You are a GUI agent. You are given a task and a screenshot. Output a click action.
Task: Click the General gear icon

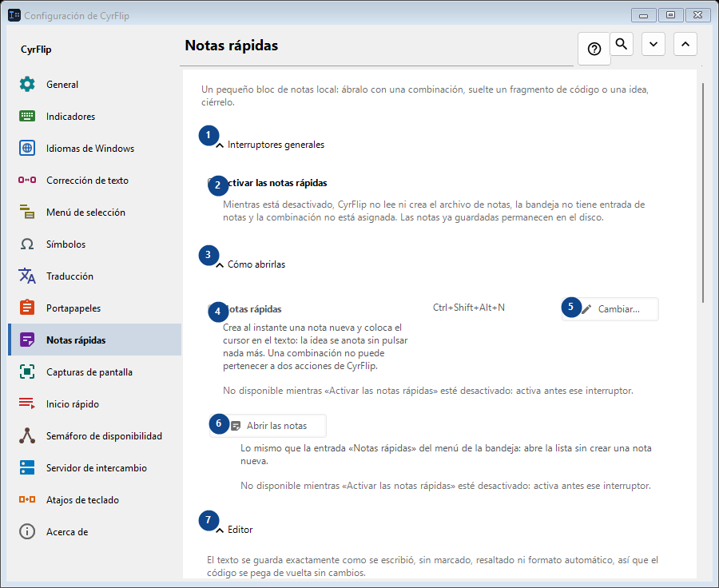coord(27,84)
